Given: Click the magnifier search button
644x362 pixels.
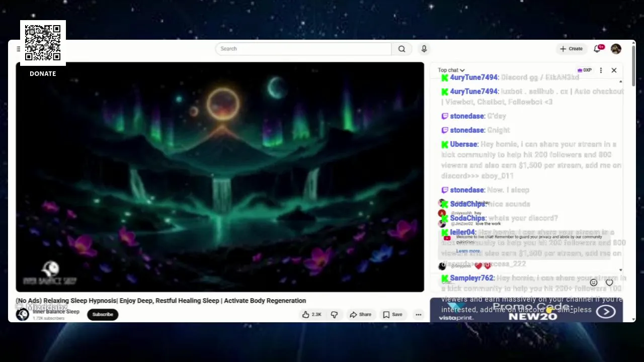Looking at the screenshot, I should (x=401, y=49).
